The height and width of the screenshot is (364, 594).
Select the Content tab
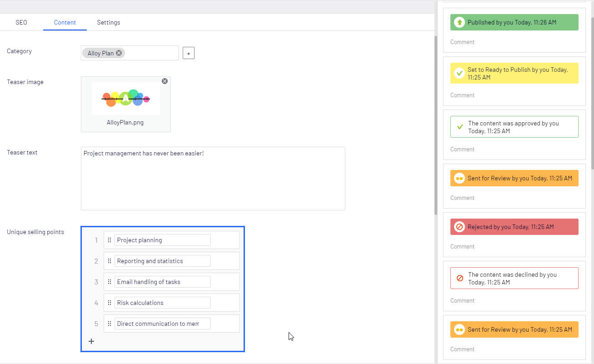point(65,22)
